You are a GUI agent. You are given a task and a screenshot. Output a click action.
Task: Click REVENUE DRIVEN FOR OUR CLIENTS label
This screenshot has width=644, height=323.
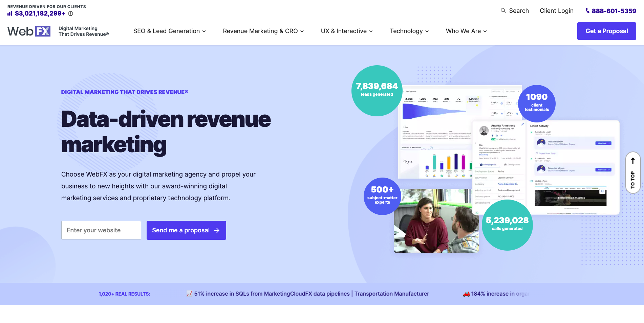pos(47,6)
